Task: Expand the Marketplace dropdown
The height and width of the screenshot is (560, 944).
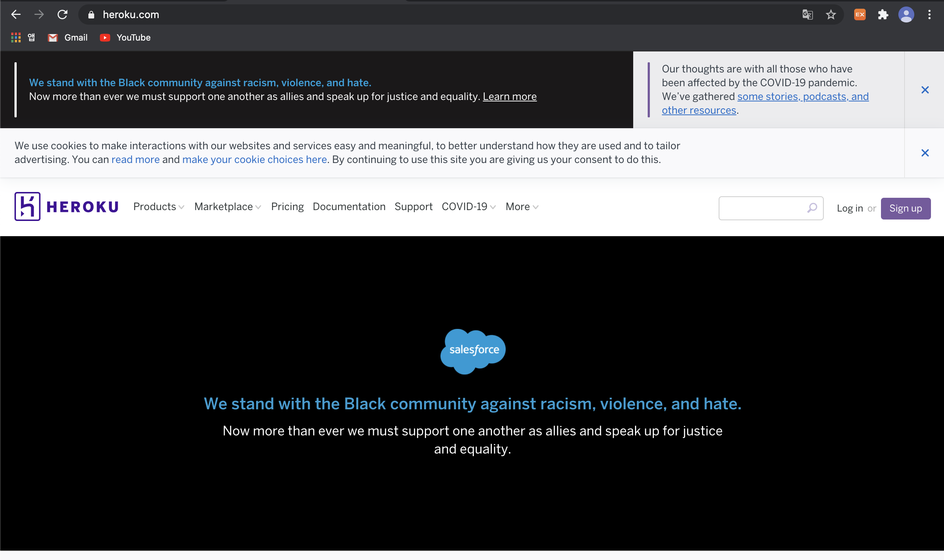Action: [x=227, y=206]
